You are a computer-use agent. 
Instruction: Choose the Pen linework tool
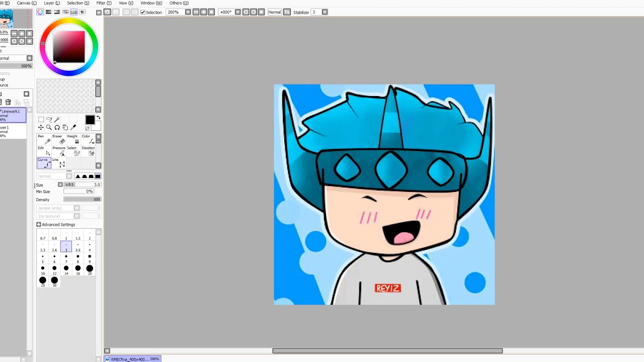point(44,139)
